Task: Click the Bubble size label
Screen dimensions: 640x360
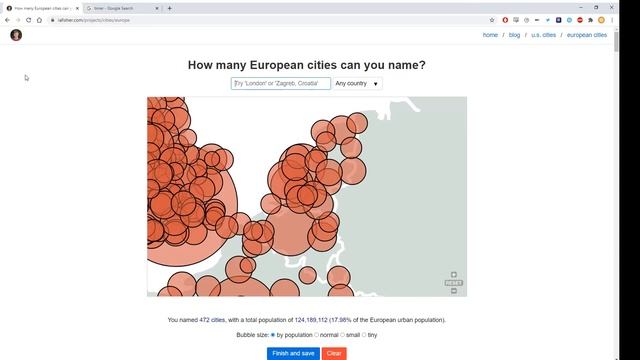Action: tap(253, 335)
